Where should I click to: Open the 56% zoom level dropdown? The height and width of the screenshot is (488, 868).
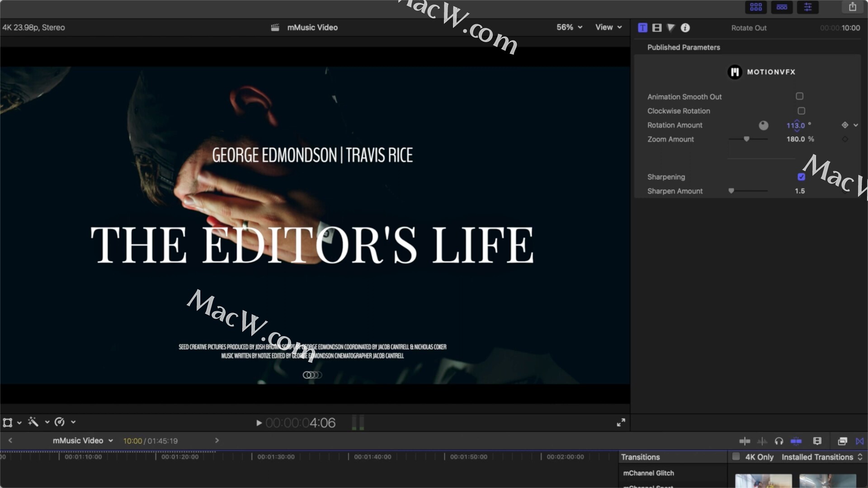pyautogui.click(x=569, y=27)
